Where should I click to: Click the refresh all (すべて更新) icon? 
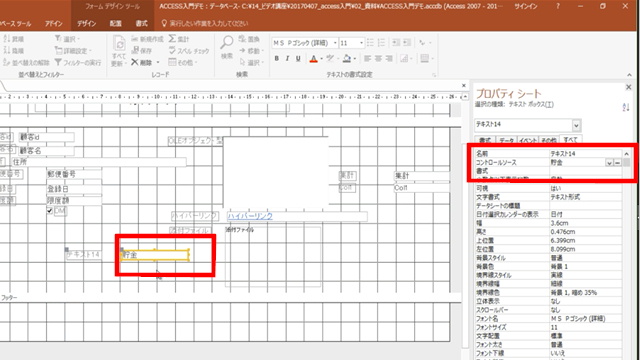tap(119, 44)
